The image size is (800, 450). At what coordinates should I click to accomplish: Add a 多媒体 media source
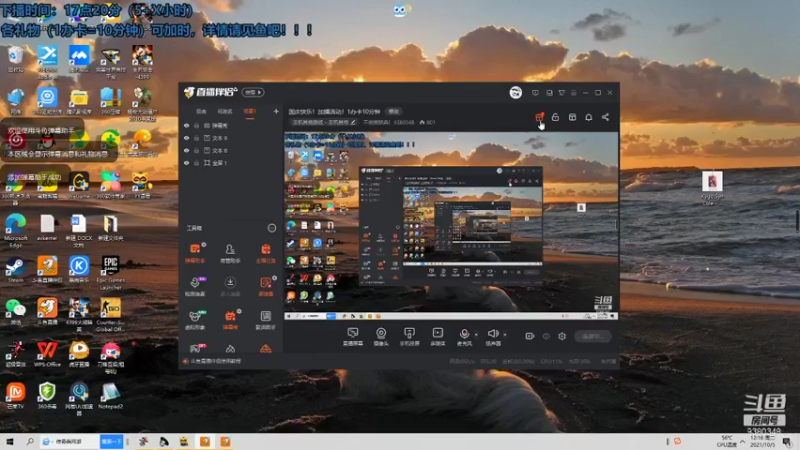coord(438,336)
